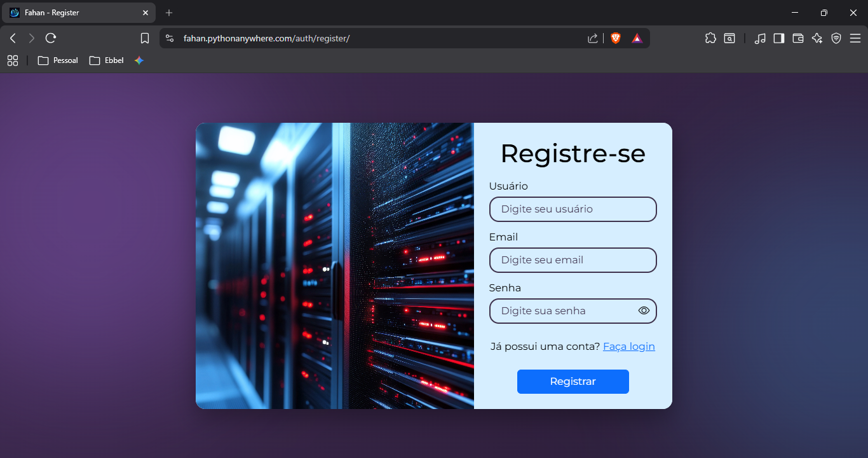Click the server room image
Viewport: 868px width, 458px height.
[x=335, y=266]
